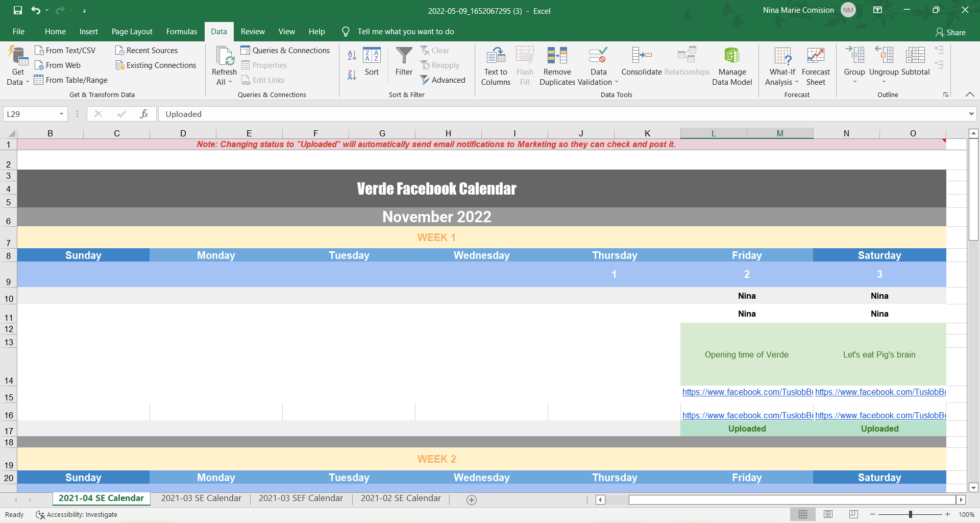Viewport: 980px width, 523px height.
Task: Expand the Name Box dropdown
Action: [x=61, y=114]
